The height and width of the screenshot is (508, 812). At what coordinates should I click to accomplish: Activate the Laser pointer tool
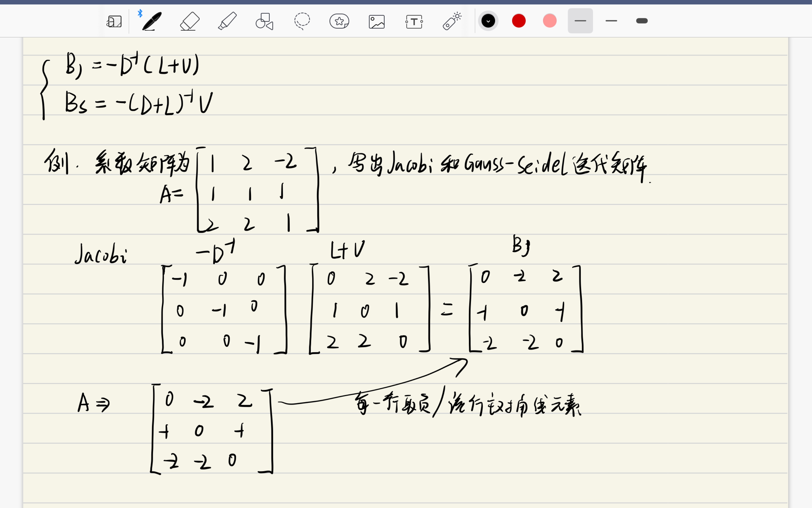pos(452,21)
